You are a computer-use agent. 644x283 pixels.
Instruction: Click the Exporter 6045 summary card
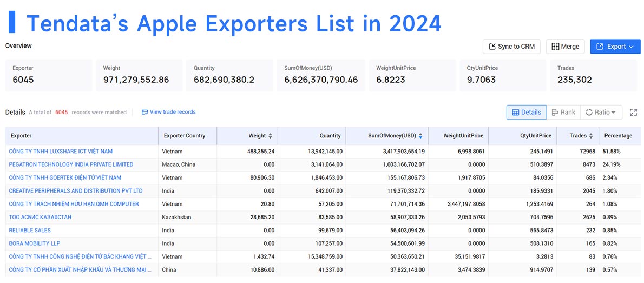coord(49,75)
